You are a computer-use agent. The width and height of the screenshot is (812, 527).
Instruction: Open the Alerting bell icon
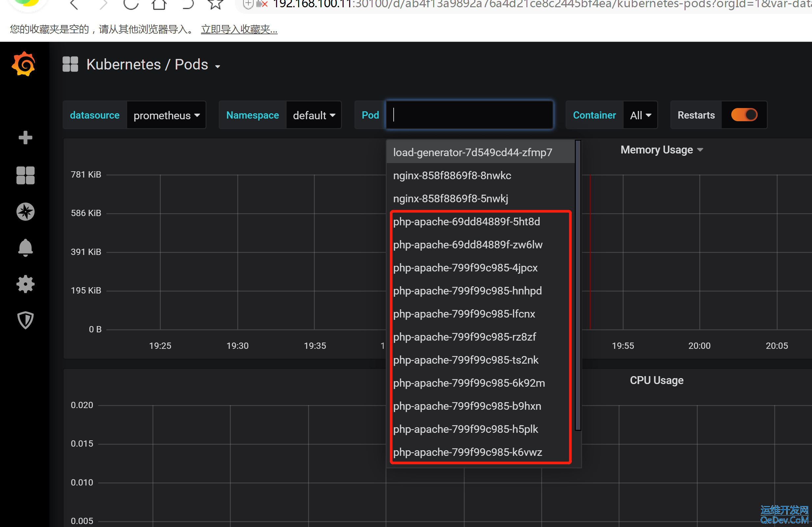pyautogui.click(x=25, y=248)
